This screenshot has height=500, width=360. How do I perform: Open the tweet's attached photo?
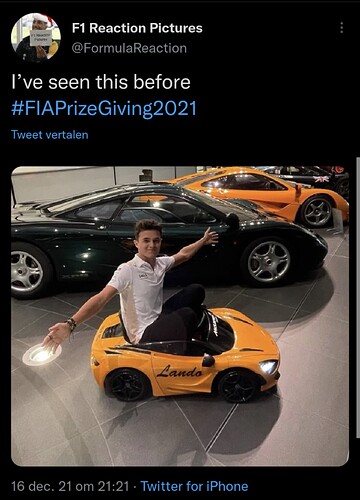coord(180,316)
